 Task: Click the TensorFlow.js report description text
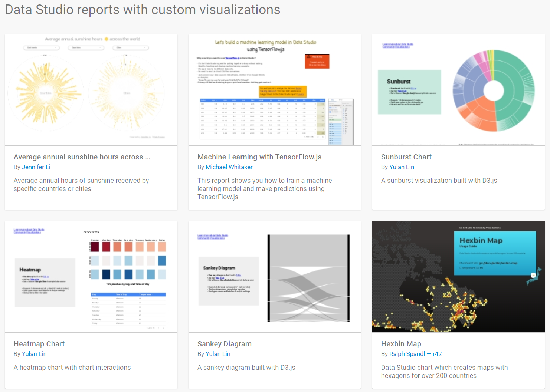point(265,189)
